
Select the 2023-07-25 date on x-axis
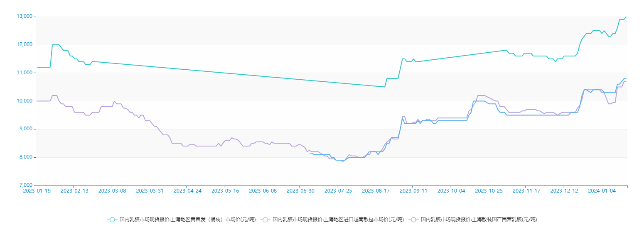pos(338,191)
